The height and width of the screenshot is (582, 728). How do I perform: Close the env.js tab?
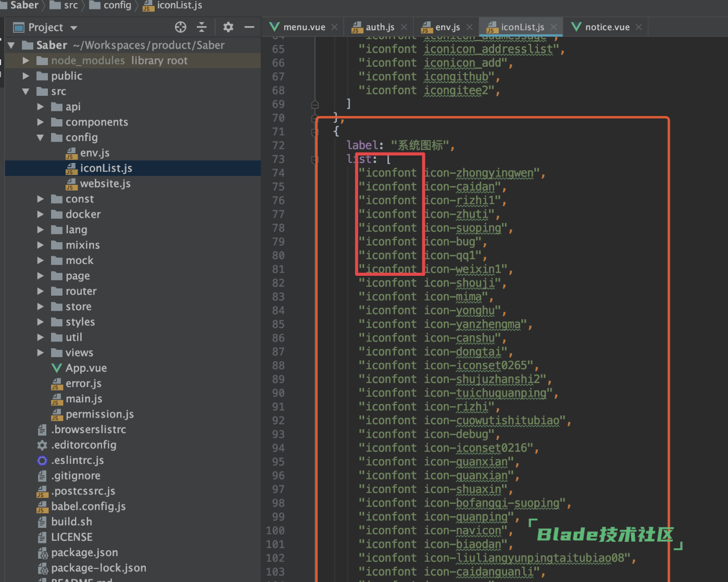tap(469, 27)
